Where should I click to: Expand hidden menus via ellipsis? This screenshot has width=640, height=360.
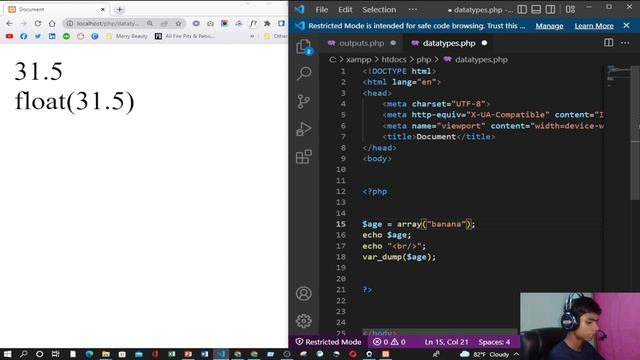click(x=413, y=9)
